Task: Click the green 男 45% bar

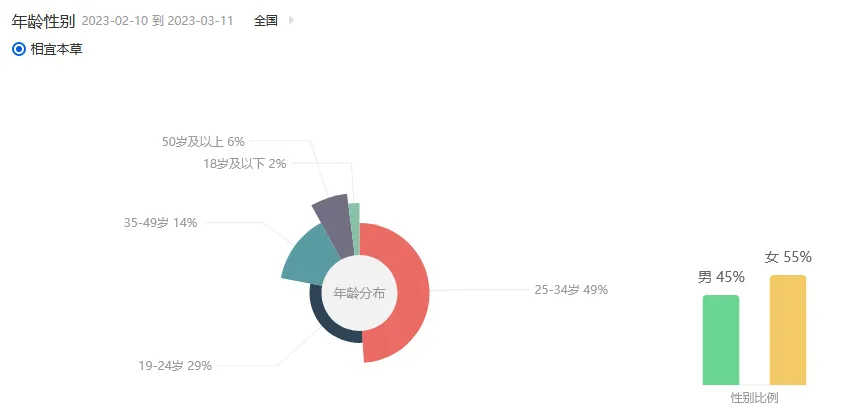Action: [x=720, y=340]
